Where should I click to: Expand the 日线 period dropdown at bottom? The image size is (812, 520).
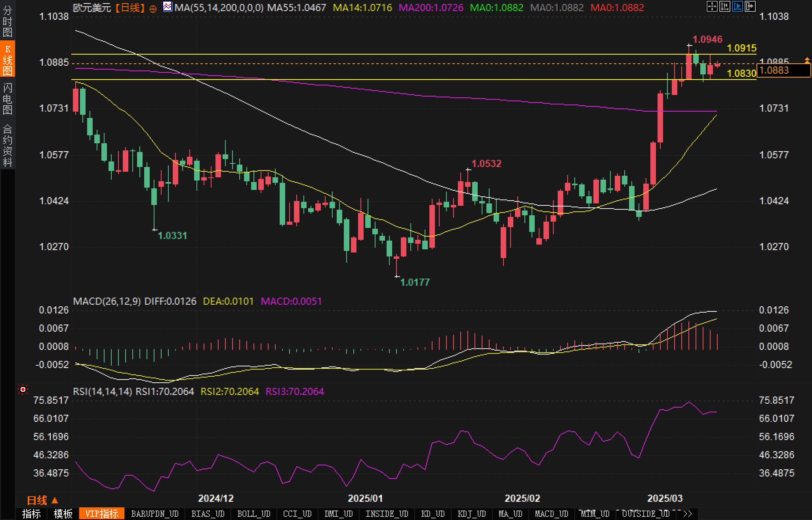tap(42, 500)
